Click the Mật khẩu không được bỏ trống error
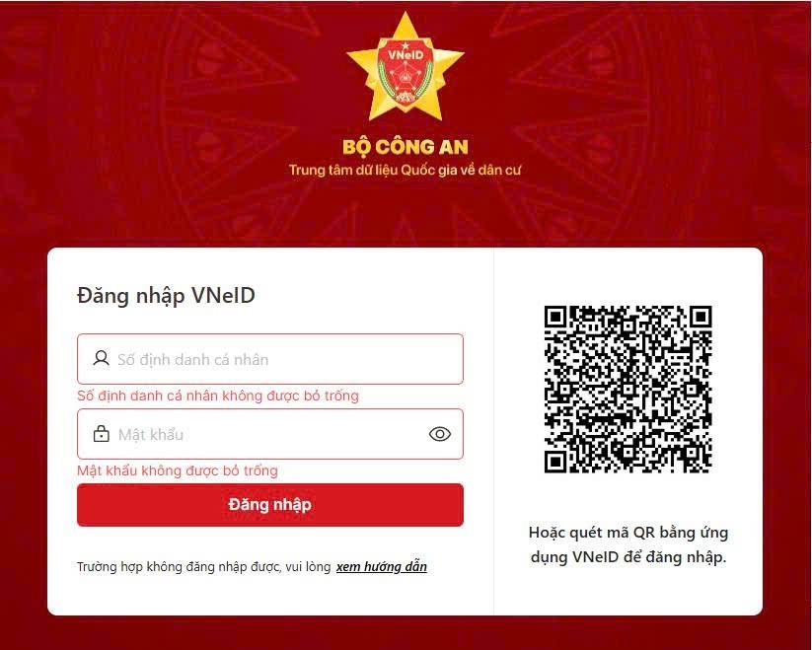The image size is (812, 650). 178,470
